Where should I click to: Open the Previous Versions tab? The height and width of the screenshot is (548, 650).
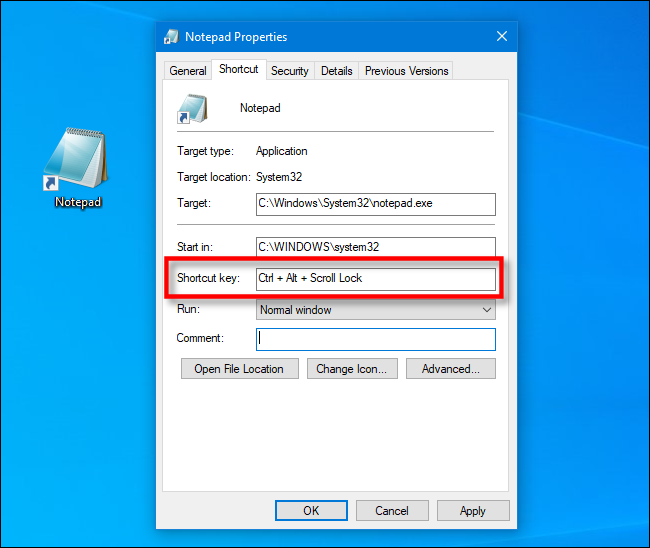click(x=406, y=71)
